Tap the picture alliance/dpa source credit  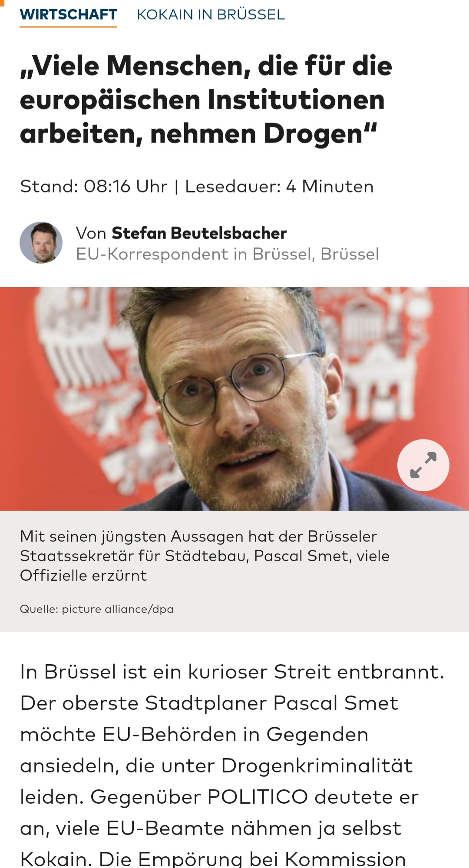96,609
